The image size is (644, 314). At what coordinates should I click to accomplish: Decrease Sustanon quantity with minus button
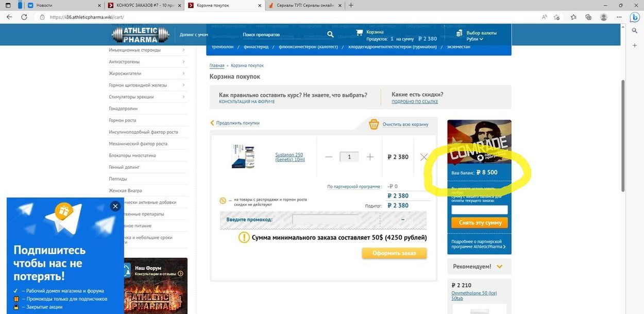pos(329,157)
